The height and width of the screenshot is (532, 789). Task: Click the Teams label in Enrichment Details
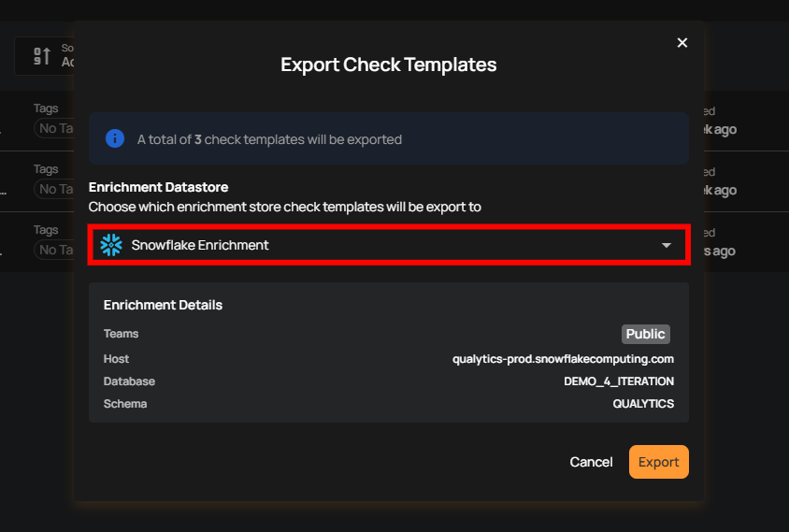(121, 334)
